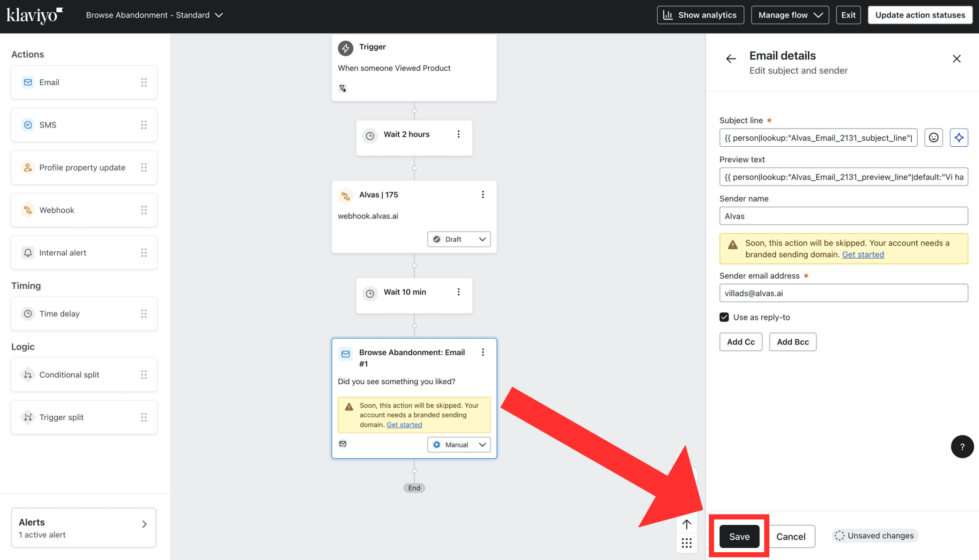
Task: Click the SMS action icon
Action: [x=28, y=125]
